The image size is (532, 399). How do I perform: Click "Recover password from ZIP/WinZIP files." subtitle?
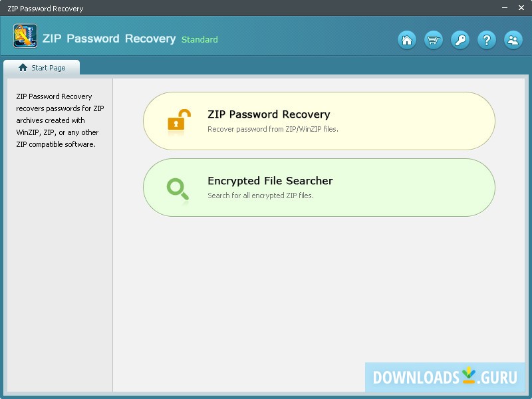(x=273, y=129)
